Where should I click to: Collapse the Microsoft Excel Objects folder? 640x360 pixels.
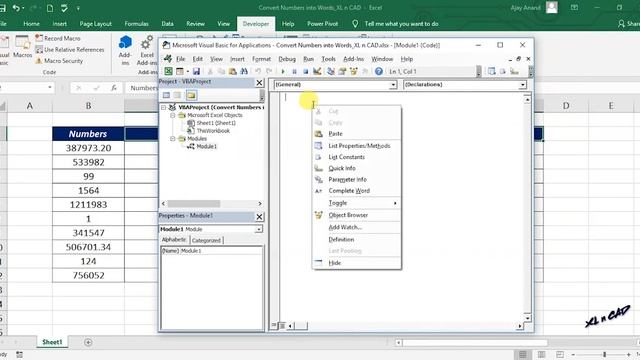click(173, 116)
